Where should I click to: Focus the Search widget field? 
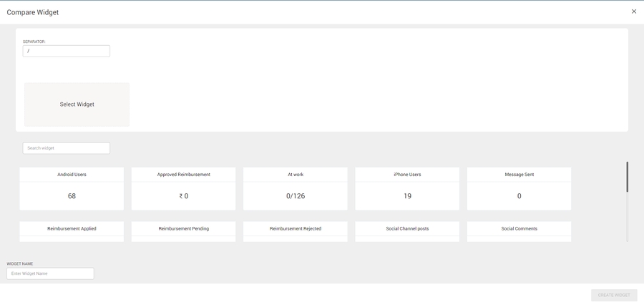66,148
